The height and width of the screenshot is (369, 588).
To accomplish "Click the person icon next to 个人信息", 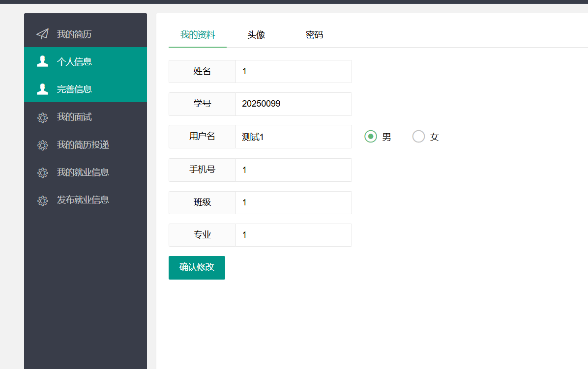I will (43, 61).
